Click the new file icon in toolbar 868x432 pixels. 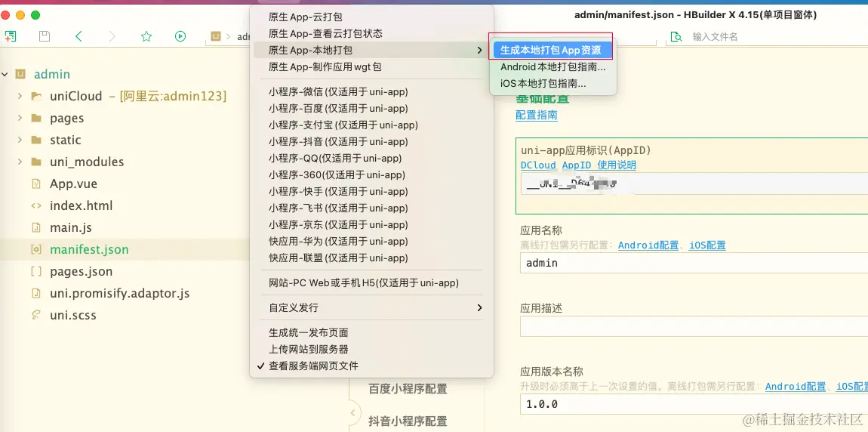click(10, 36)
